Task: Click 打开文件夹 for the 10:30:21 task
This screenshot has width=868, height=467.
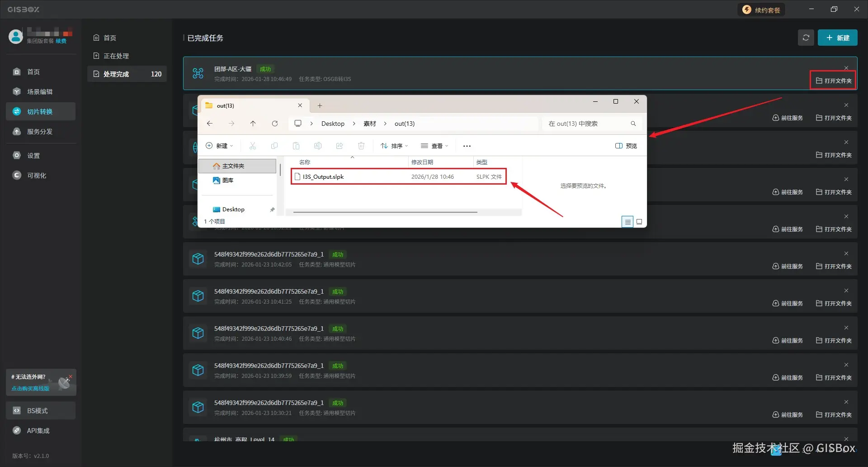Action: [x=834, y=415]
